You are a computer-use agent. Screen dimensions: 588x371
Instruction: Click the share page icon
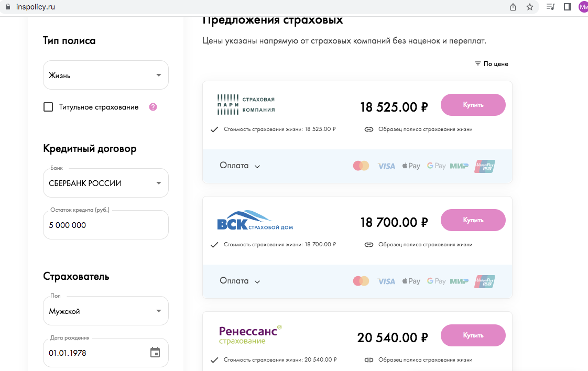(x=513, y=7)
